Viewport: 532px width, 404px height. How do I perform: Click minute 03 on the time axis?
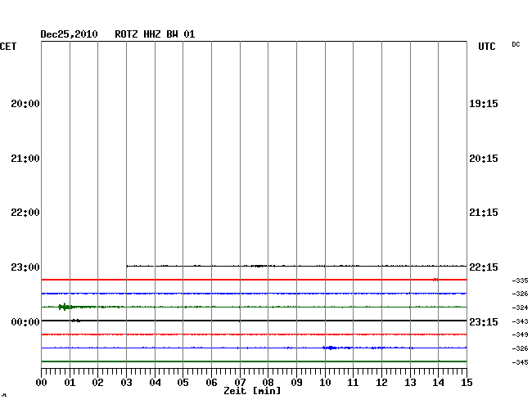click(127, 383)
